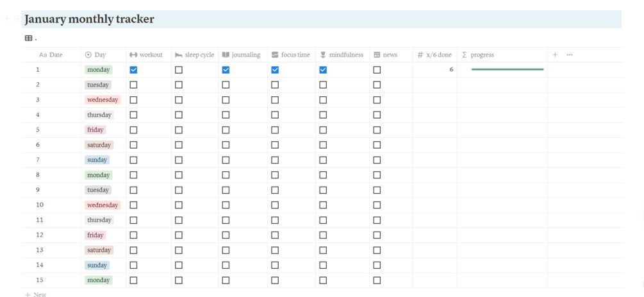Check sleep cycle for date 12 friday

[x=179, y=235]
